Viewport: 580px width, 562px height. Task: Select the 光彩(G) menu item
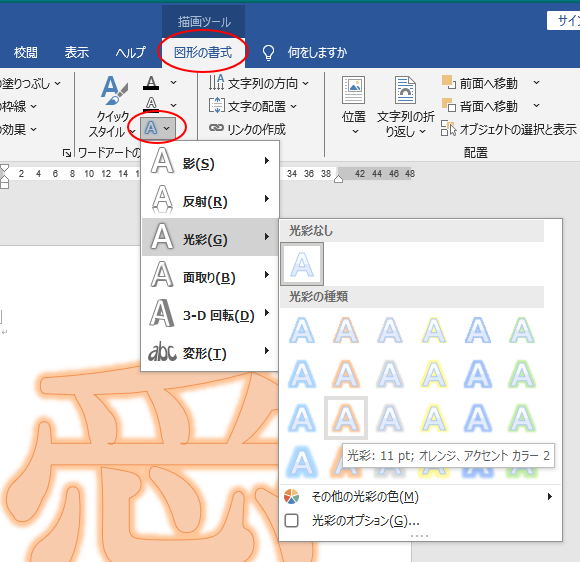210,237
